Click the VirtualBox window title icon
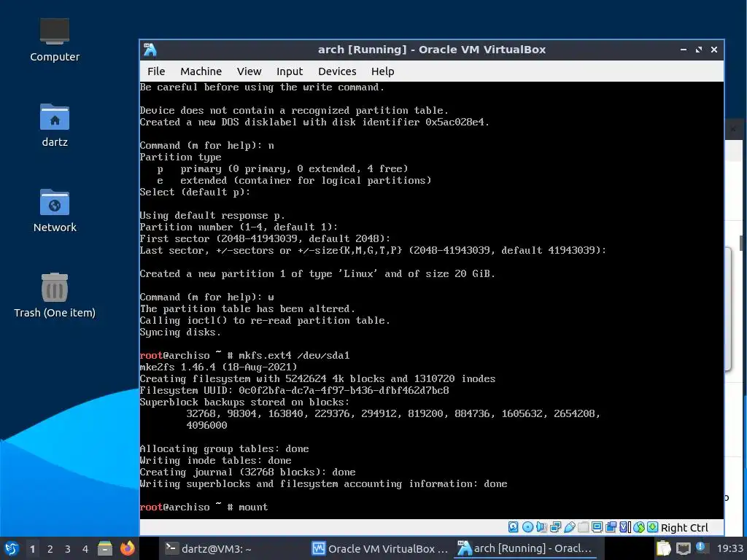Viewport: 747px width, 560px height. pos(150,50)
